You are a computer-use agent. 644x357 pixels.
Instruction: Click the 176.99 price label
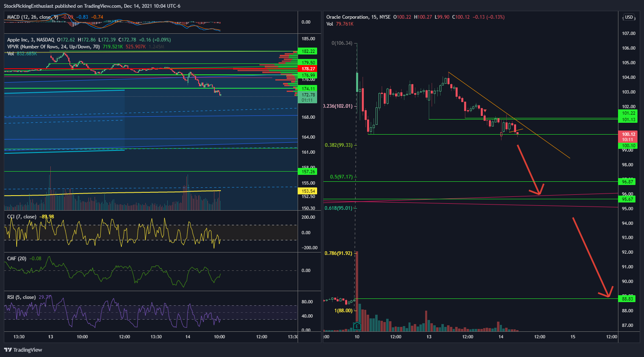coord(308,75)
